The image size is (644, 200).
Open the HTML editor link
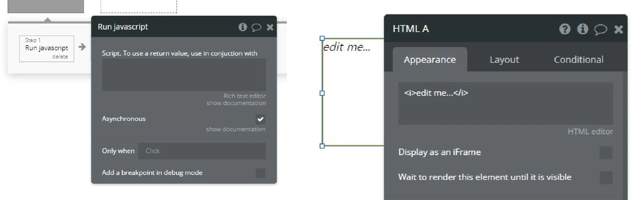tap(590, 132)
